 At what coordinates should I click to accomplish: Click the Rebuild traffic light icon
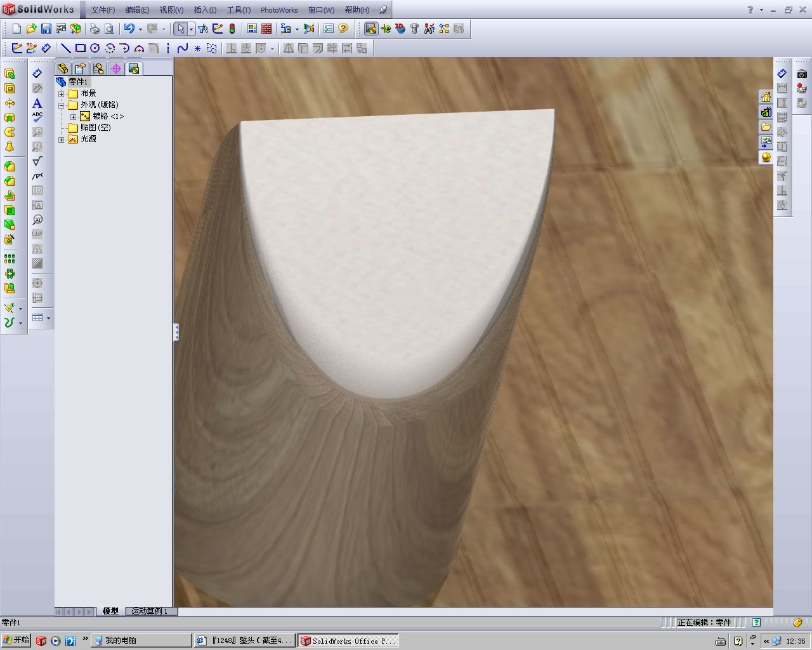[232, 29]
